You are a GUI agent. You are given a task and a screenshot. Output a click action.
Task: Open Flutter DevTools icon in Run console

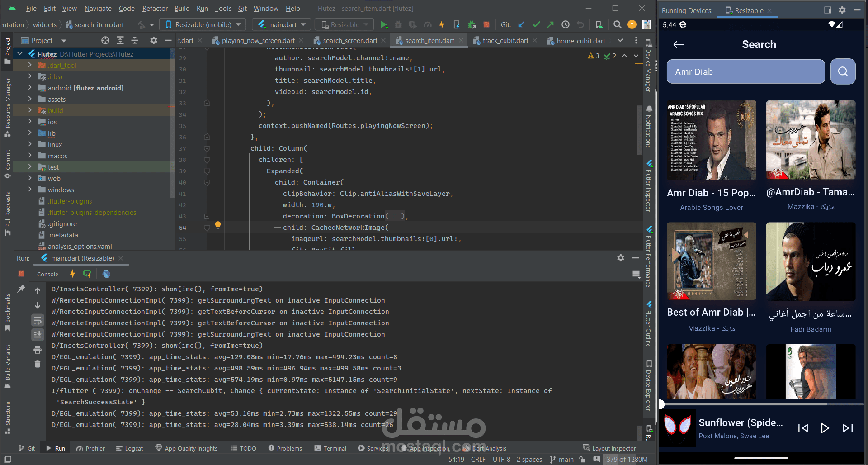point(106,274)
